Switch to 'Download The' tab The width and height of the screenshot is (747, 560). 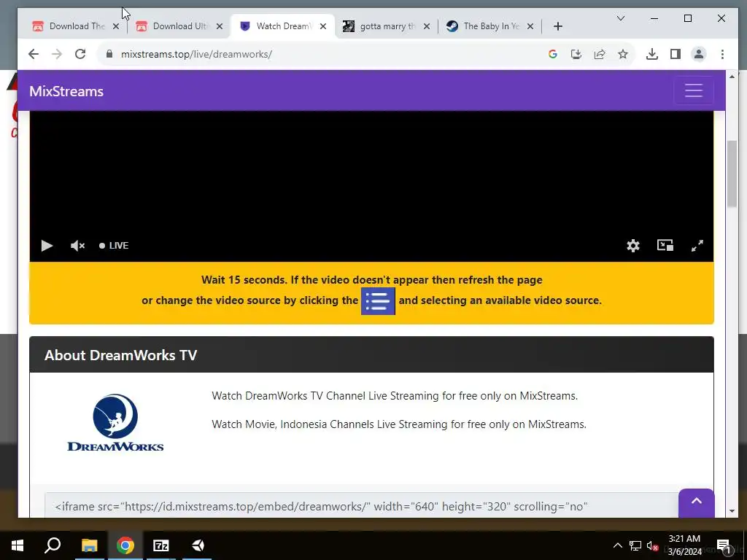pos(76,26)
